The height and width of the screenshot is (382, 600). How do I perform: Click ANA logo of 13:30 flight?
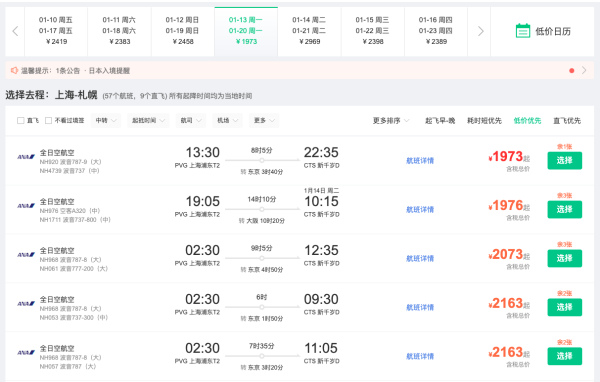coord(26,157)
